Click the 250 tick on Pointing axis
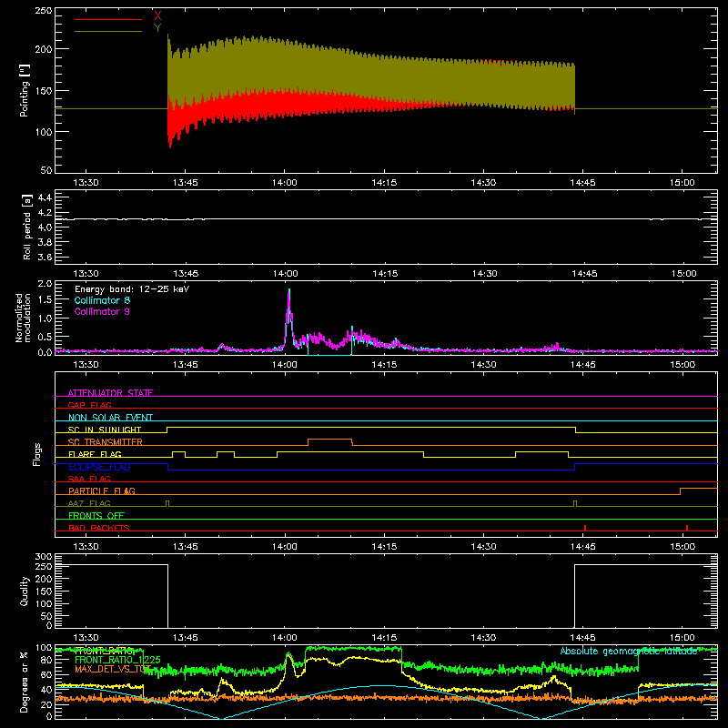 [43, 11]
